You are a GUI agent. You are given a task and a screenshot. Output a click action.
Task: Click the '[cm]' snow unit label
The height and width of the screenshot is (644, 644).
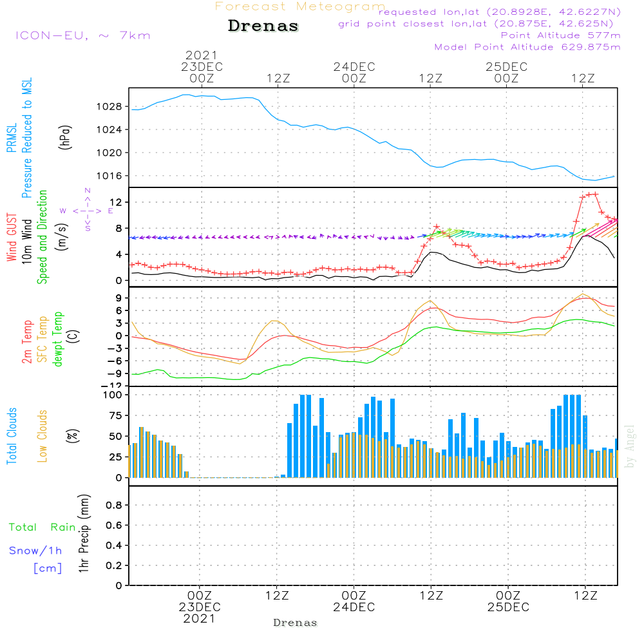48,569
